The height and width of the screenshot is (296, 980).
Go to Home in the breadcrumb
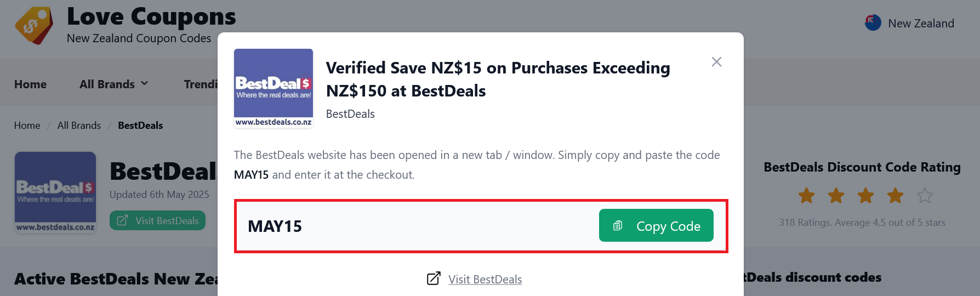27,126
